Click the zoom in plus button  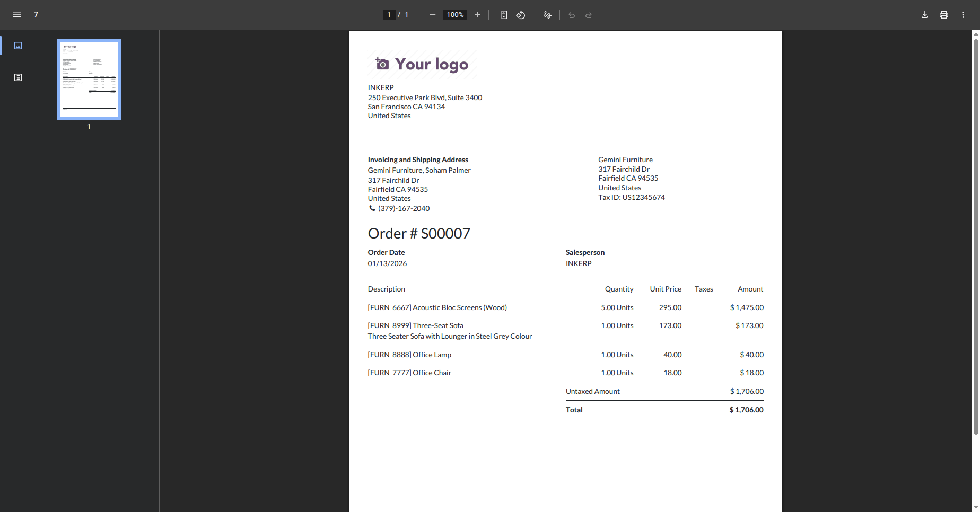click(x=478, y=15)
